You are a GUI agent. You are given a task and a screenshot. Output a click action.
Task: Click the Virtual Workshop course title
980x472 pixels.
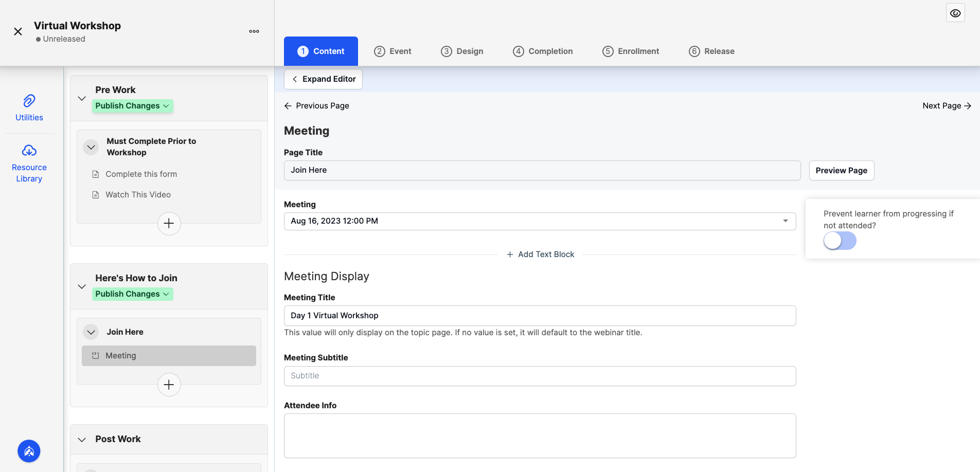tap(77, 26)
